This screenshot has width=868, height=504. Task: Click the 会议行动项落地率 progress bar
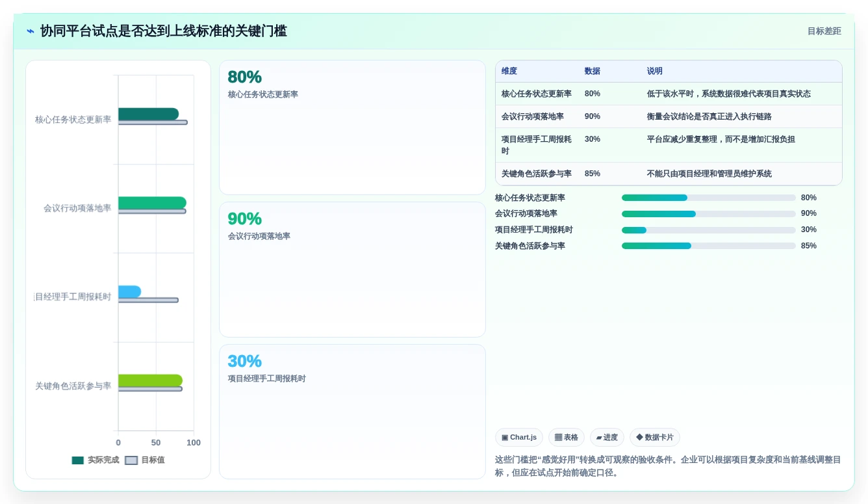(709, 214)
